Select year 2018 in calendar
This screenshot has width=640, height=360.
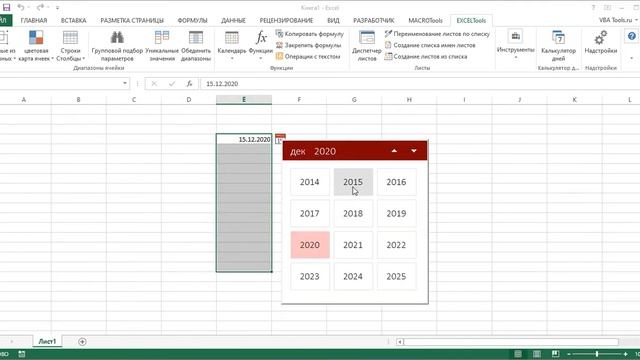click(353, 213)
